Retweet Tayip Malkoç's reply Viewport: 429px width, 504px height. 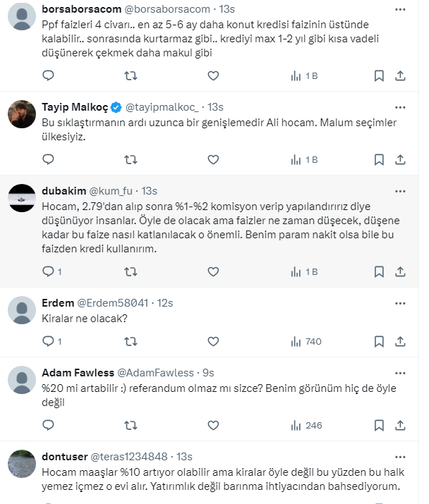(131, 160)
